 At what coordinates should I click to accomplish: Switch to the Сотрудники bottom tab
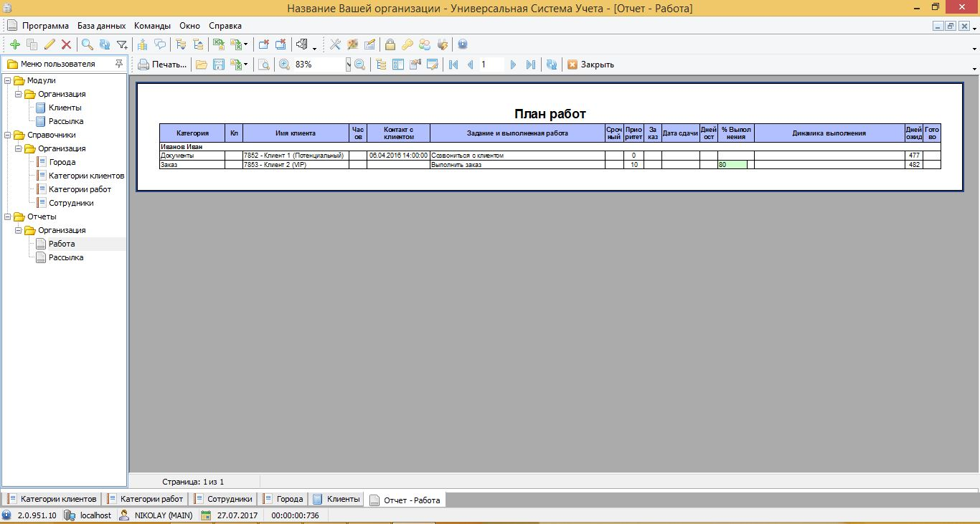[x=222, y=499]
